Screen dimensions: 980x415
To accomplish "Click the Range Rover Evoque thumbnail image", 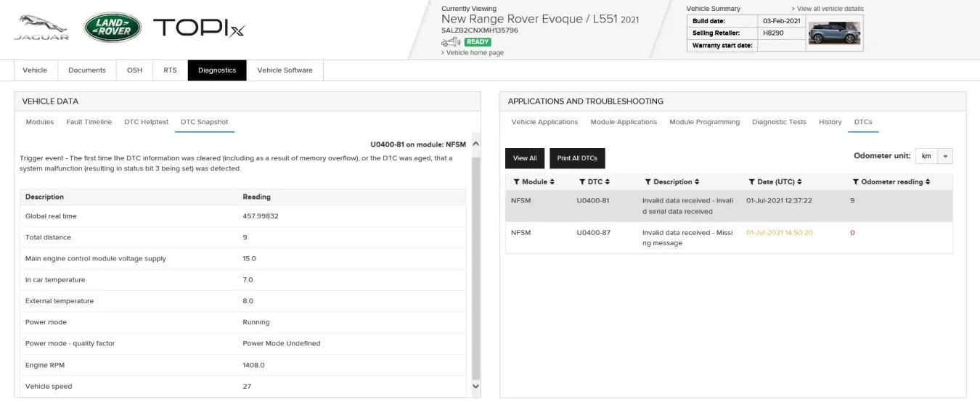I will pyautogui.click(x=834, y=33).
